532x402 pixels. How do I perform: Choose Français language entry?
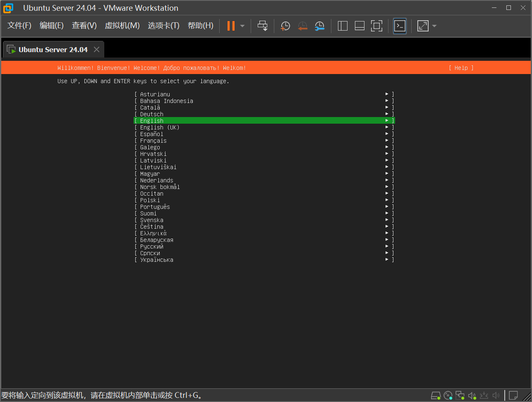click(264, 141)
